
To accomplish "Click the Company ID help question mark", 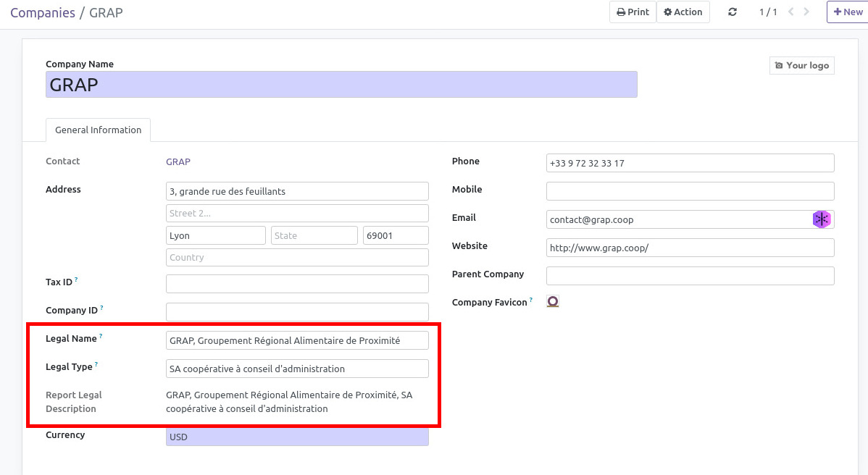I will (x=101, y=306).
